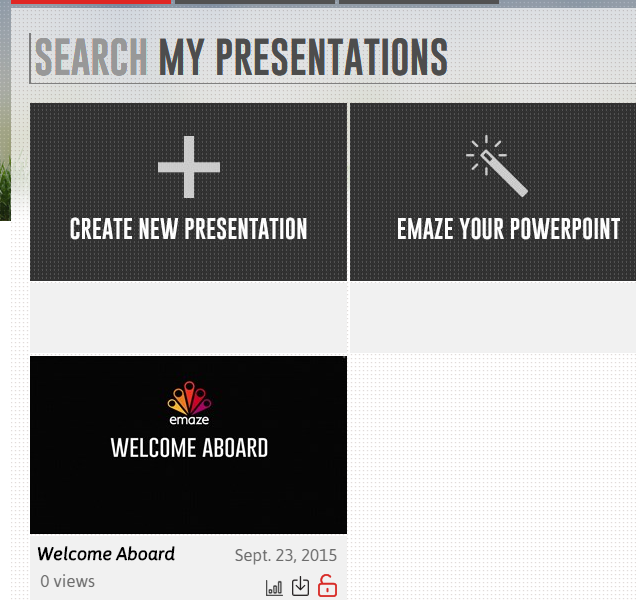Click the Create New Presentation label
This screenshot has height=600, width=636.
pos(189,229)
